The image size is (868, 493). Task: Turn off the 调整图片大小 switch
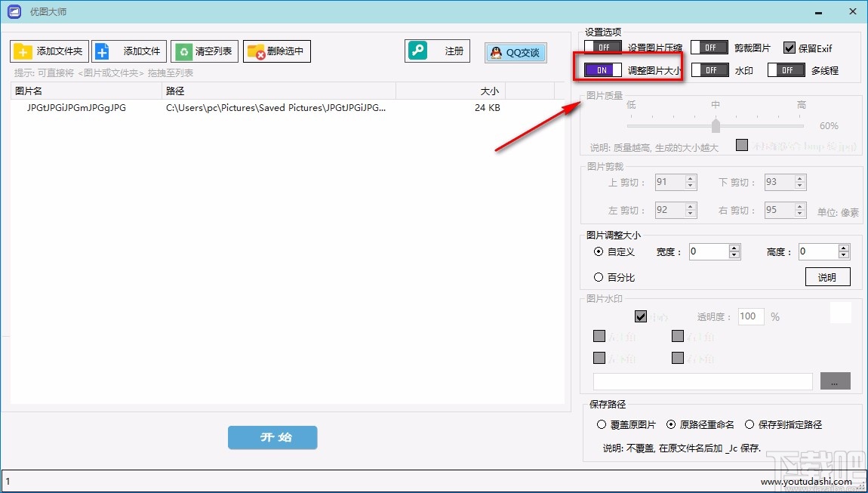pyautogui.click(x=603, y=69)
